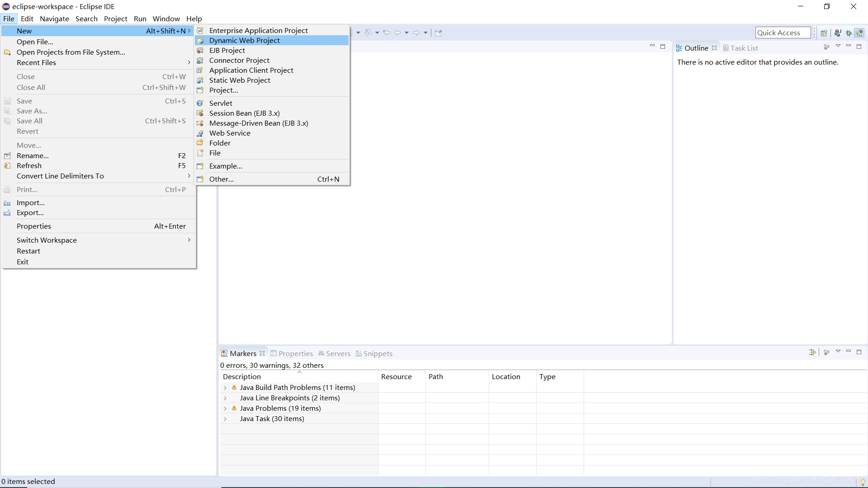Expand the Java Task group

(x=225, y=419)
